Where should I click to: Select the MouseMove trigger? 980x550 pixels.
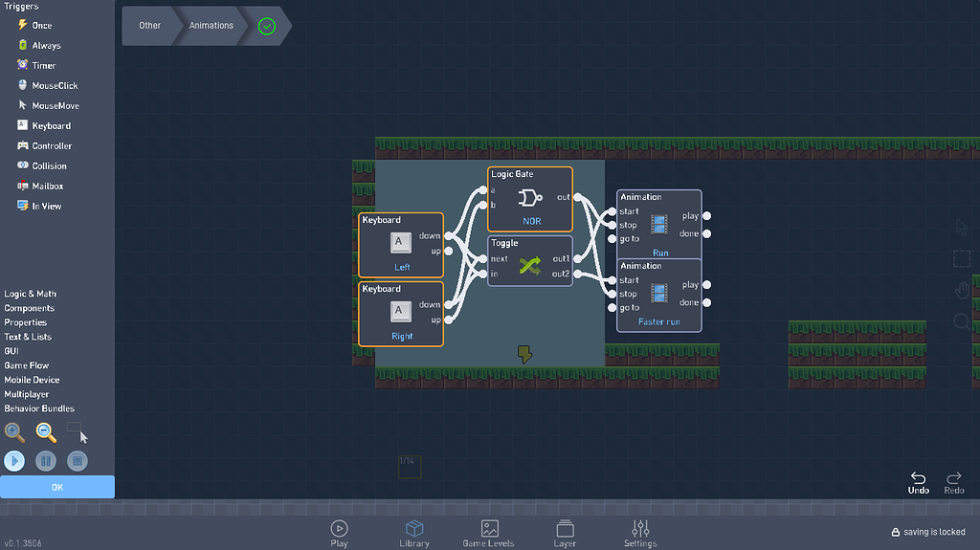(48, 105)
